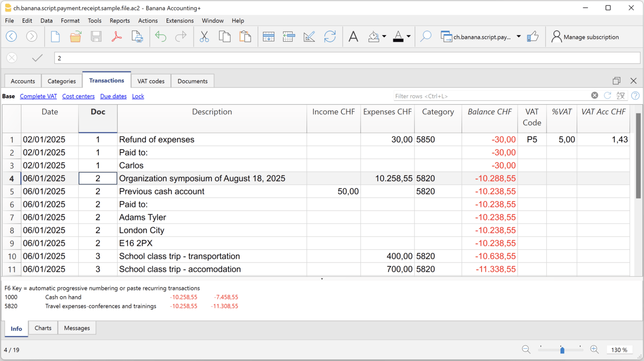Export to PDF using the red PDF icon

117,37
